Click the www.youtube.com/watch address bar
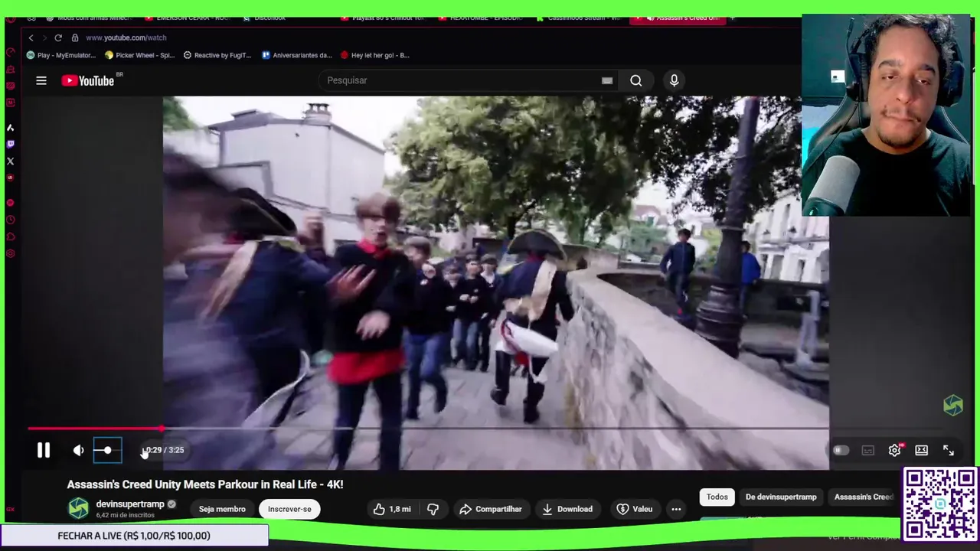This screenshot has width=980, height=551. [126, 37]
